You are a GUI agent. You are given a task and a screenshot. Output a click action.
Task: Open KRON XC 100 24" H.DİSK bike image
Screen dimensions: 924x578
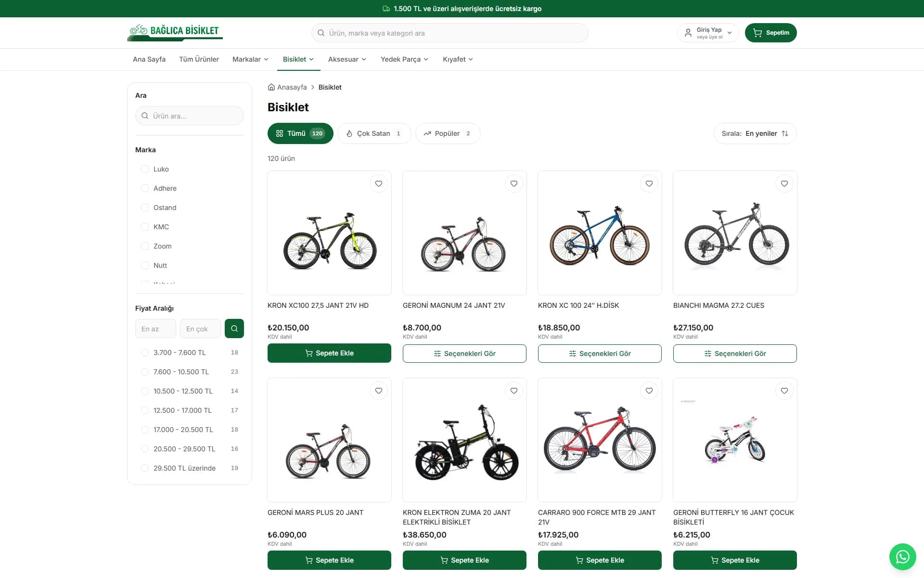point(600,233)
